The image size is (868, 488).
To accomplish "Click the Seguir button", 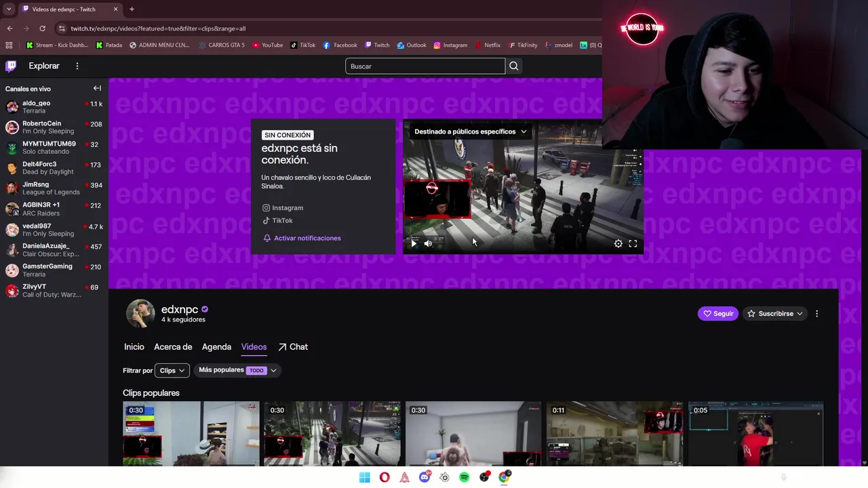I will coord(718,313).
